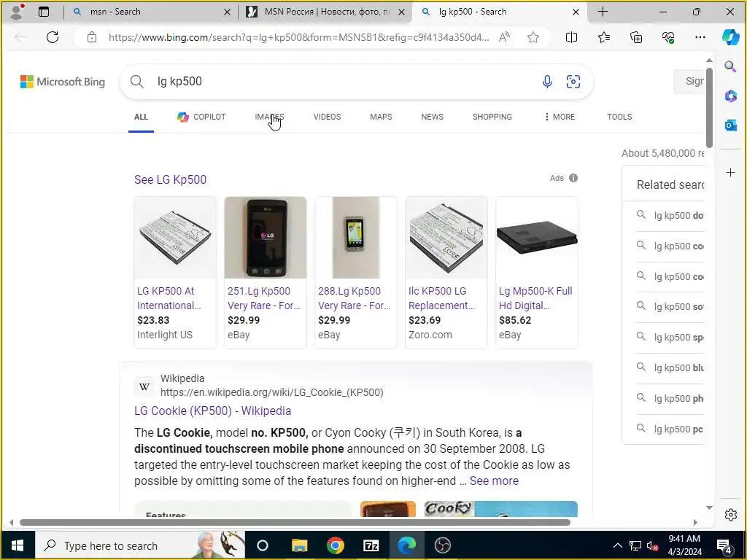This screenshot has height=560, width=747.
Task: Open Microsoft Bing logo home
Action: (x=63, y=82)
